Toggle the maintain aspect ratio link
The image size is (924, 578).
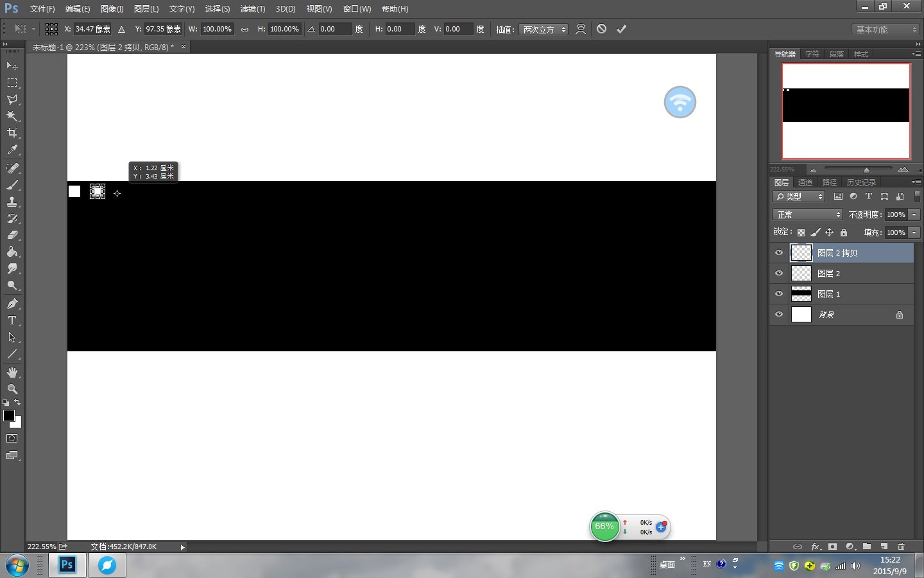click(x=244, y=30)
